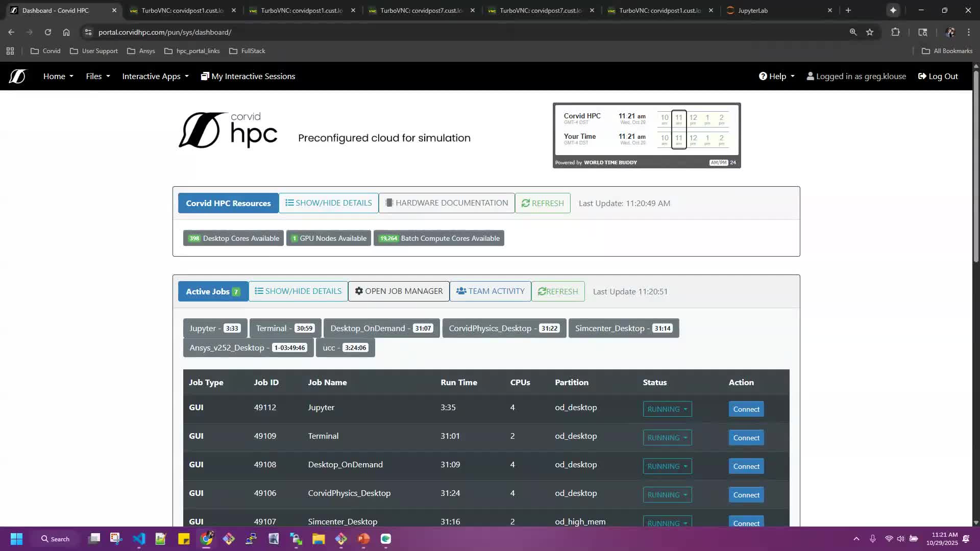Image resolution: width=980 pixels, height=551 pixels.
Task: Open Visual Studio Code from the taskbar
Action: 139,539
